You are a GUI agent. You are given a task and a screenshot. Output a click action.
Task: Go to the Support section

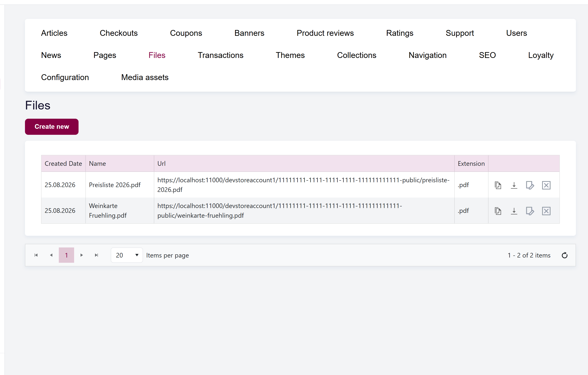[x=460, y=33]
